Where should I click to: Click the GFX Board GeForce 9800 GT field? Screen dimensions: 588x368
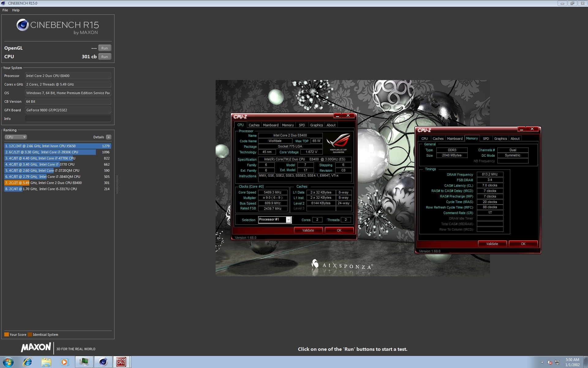point(68,110)
